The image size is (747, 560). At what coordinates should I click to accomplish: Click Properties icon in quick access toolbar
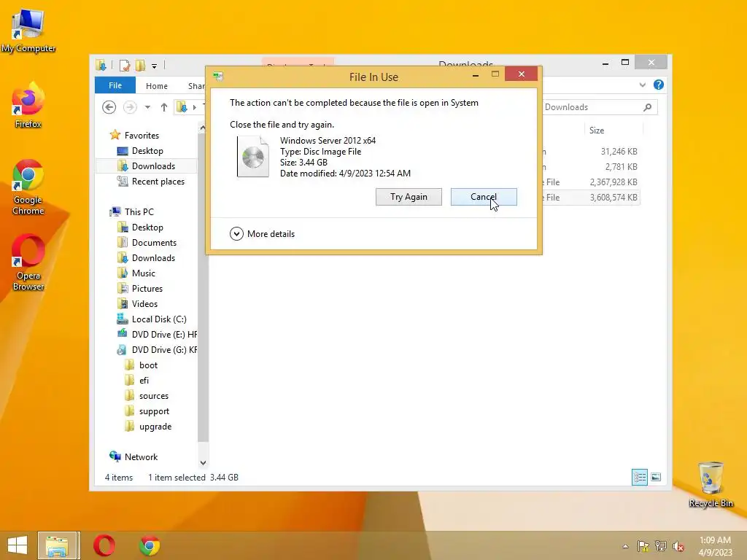[125, 65]
